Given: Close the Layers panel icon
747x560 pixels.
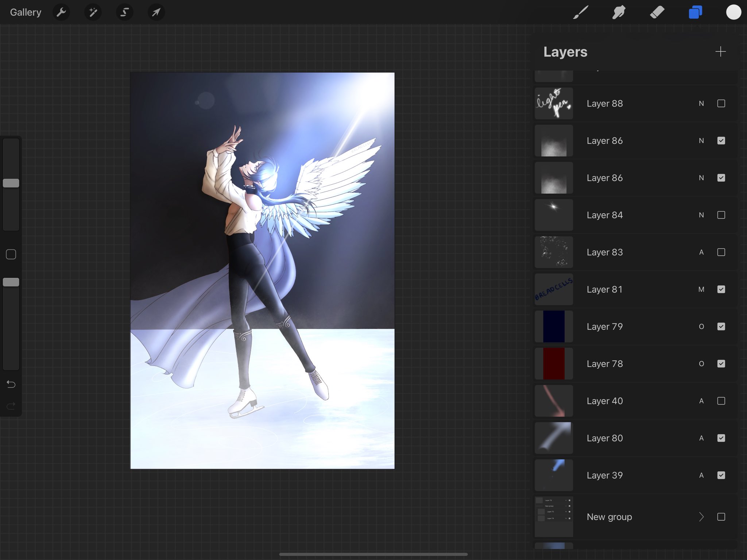Looking at the screenshot, I should point(695,12).
